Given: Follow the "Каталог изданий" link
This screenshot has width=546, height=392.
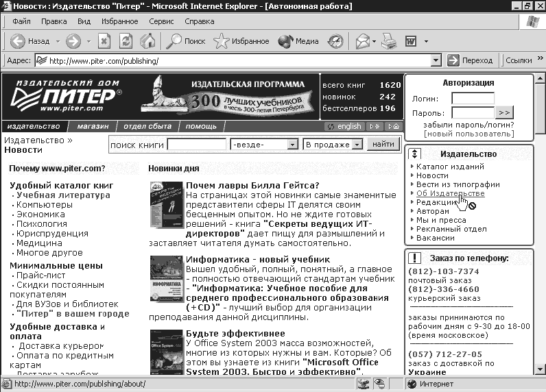Looking at the screenshot, I should pos(450,167).
